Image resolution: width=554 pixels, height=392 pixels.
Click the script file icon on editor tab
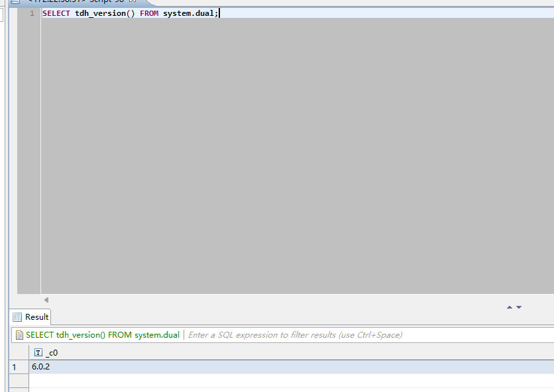[x=15, y=1]
